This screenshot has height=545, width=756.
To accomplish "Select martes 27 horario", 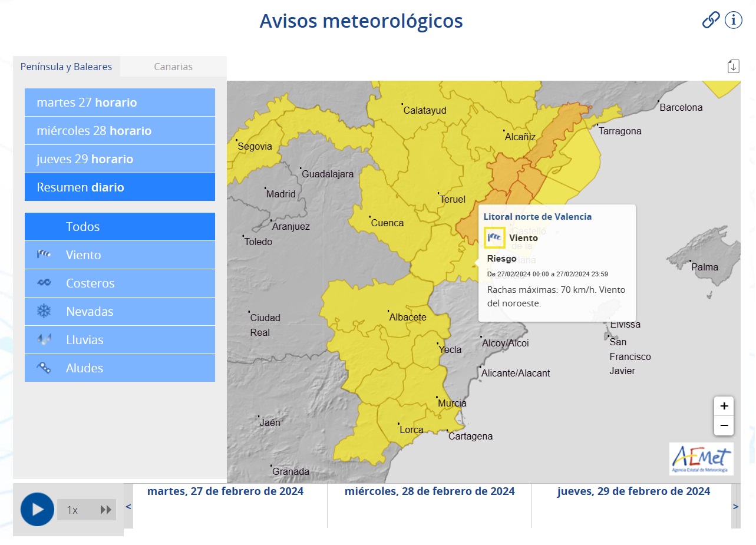I will point(120,102).
